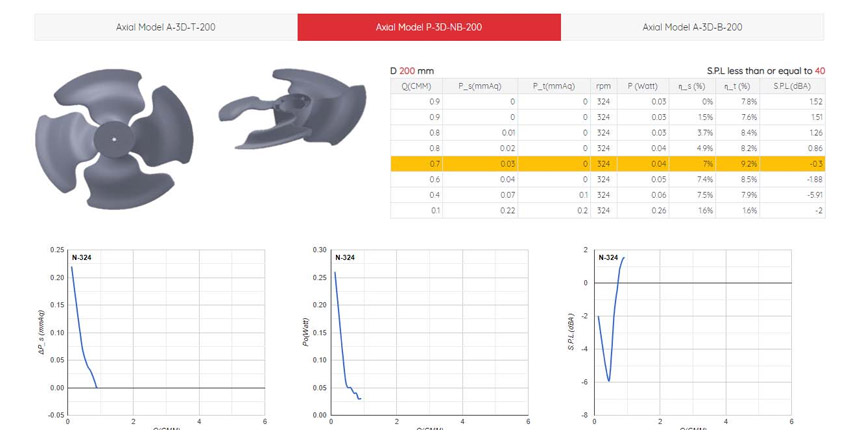Viewport: 864px width, 439px height.
Task: Click the S.P.L (dBA) noise chart
Action: [693, 332]
